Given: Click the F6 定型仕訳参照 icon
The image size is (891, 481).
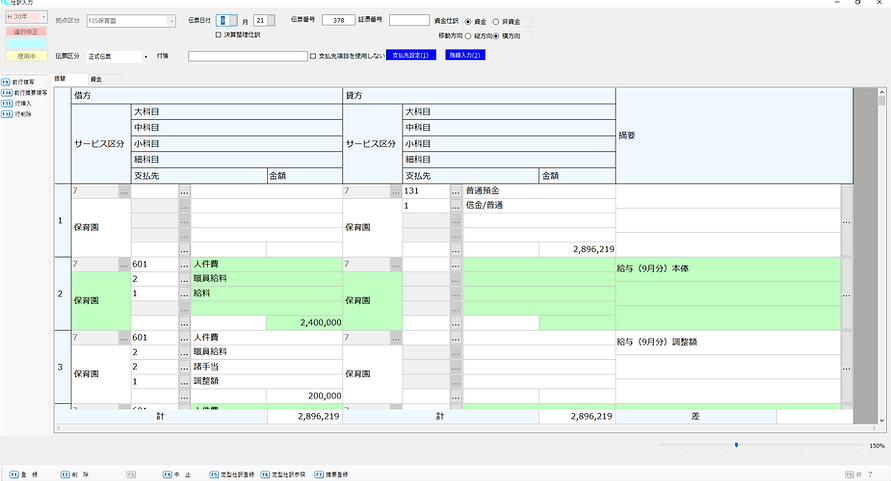Looking at the screenshot, I should point(265,474).
